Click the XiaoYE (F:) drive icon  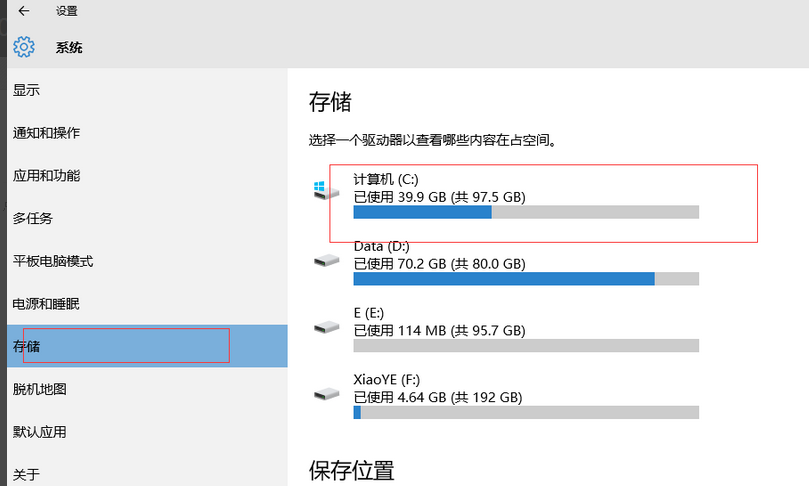pos(326,394)
